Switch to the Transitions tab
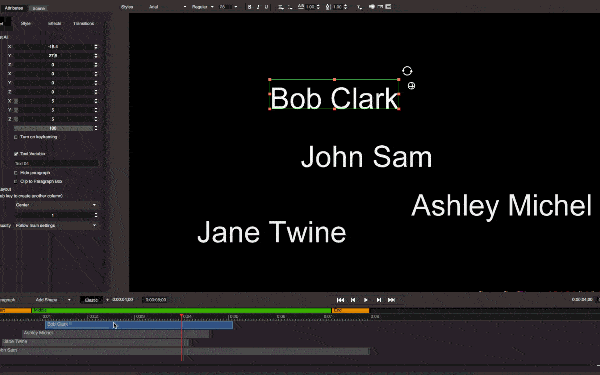 pyautogui.click(x=83, y=23)
